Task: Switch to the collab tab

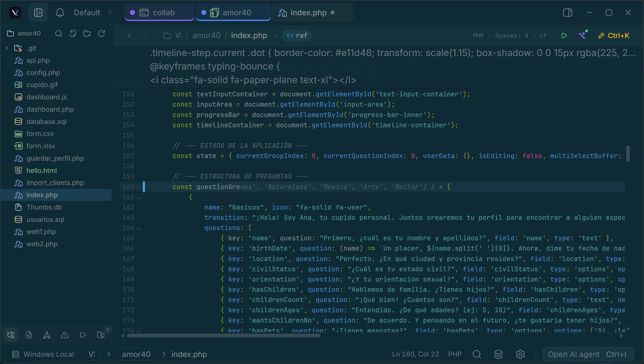Action: 159,13
